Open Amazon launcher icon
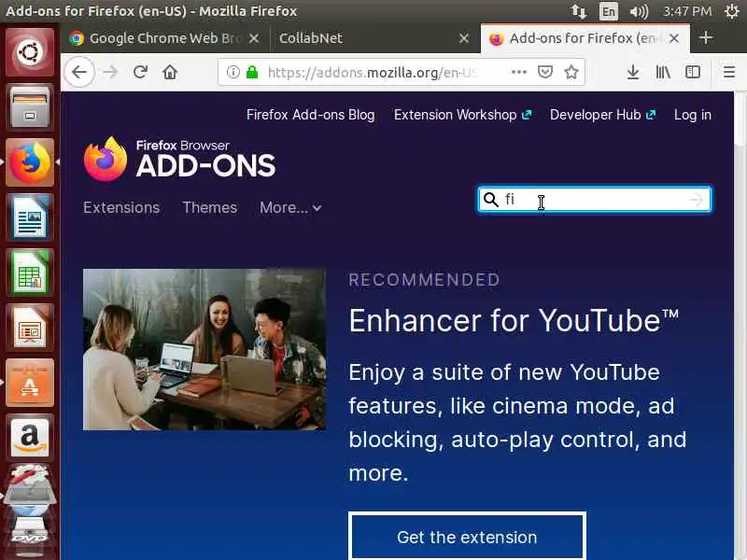This screenshot has height=560, width=747. [30, 438]
